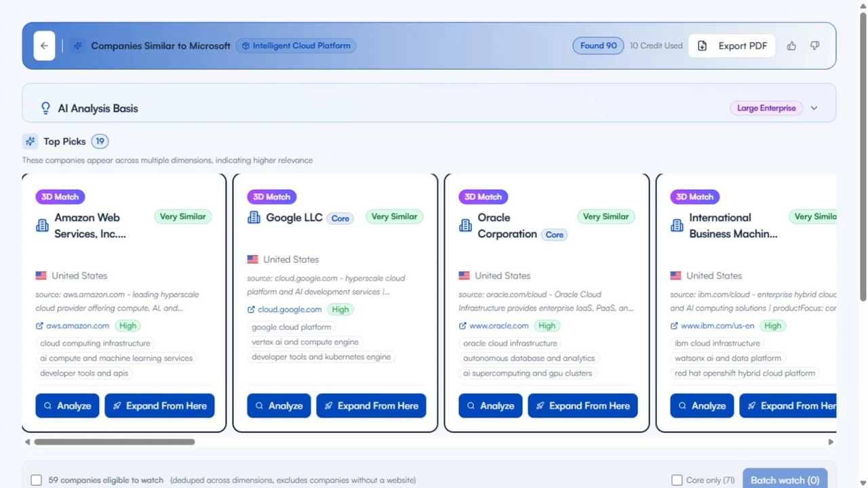Click the PDF file icon in Export button
Screen dimensions: 868x488
(x=703, y=46)
